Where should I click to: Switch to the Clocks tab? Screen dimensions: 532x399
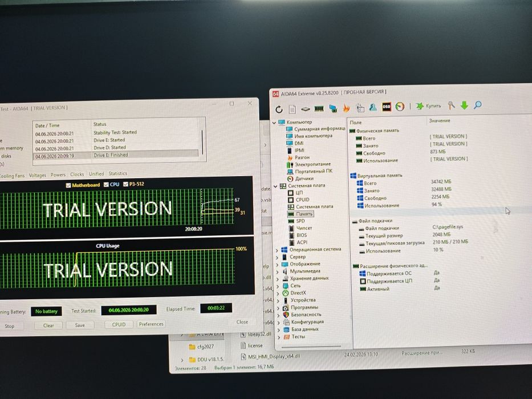(77, 174)
